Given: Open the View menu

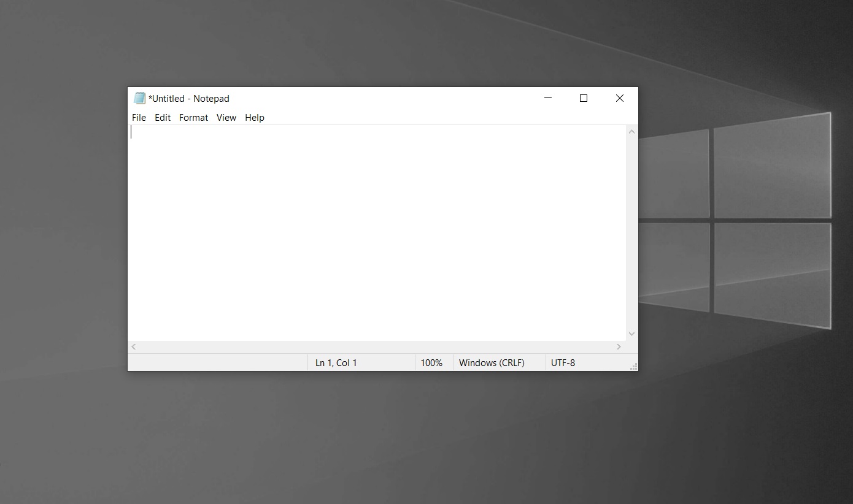Looking at the screenshot, I should 226,118.
